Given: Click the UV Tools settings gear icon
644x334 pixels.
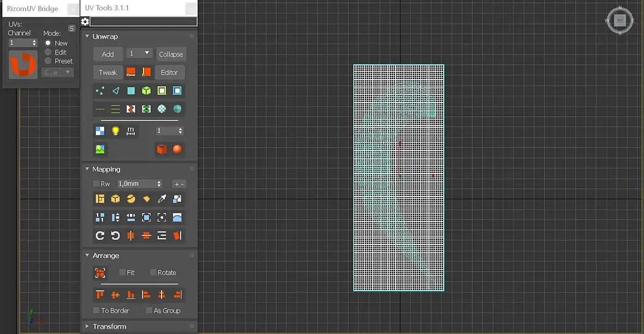Looking at the screenshot, I should (x=85, y=21).
